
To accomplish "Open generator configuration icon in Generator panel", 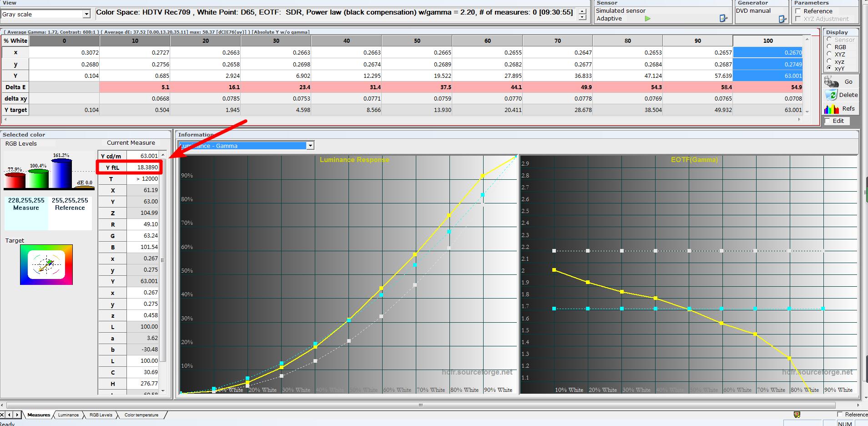I will click(x=782, y=19).
